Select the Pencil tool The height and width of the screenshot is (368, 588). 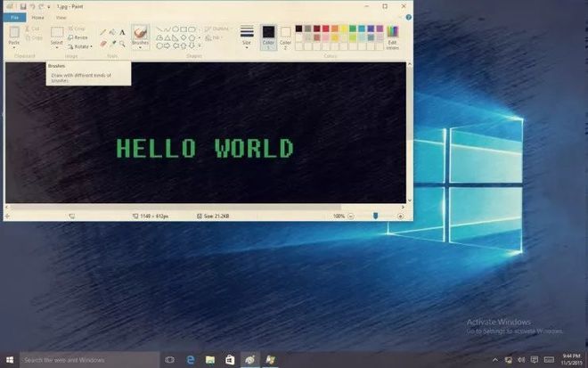point(102,32)
